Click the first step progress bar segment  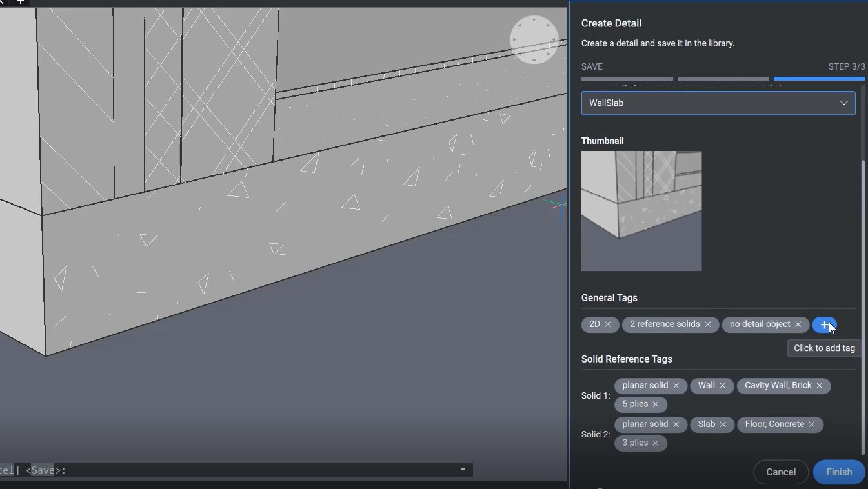click(627, 79)
